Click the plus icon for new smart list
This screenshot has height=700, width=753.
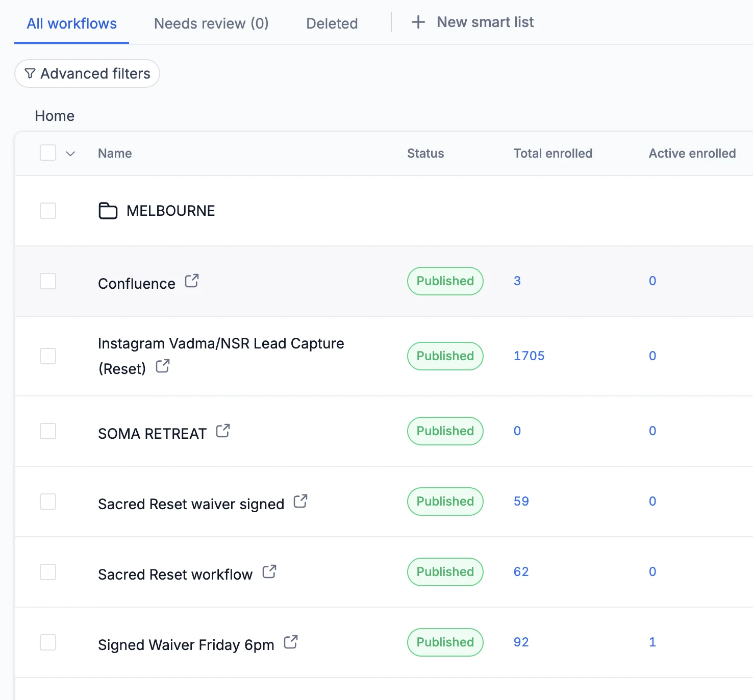pyautogui.click(x=418, y=22)
